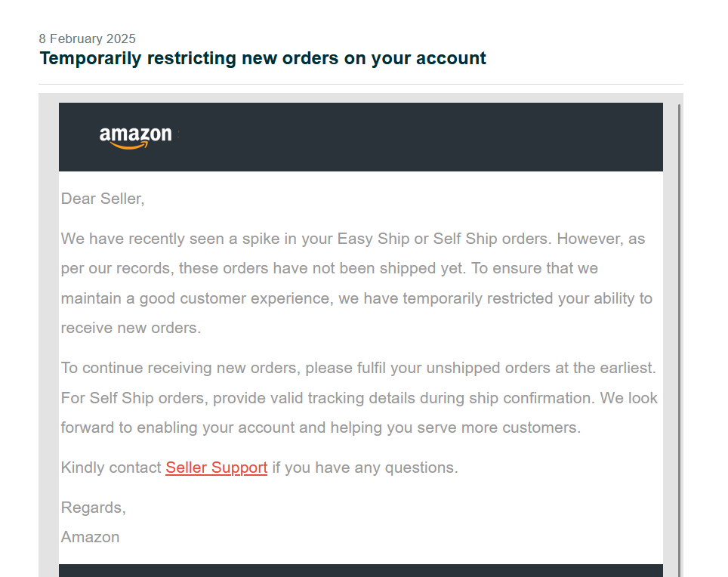Click the Amazon signature text
The image size is (728, 577).
click(91, 537)
